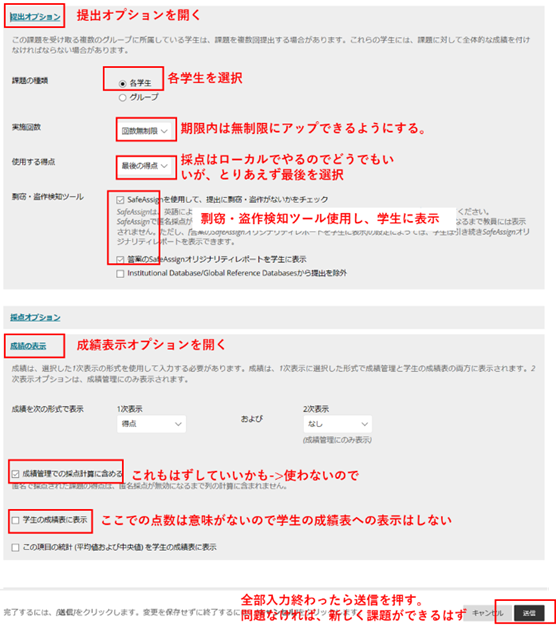Select the 各学生 radio button

(x=123, y=83)
